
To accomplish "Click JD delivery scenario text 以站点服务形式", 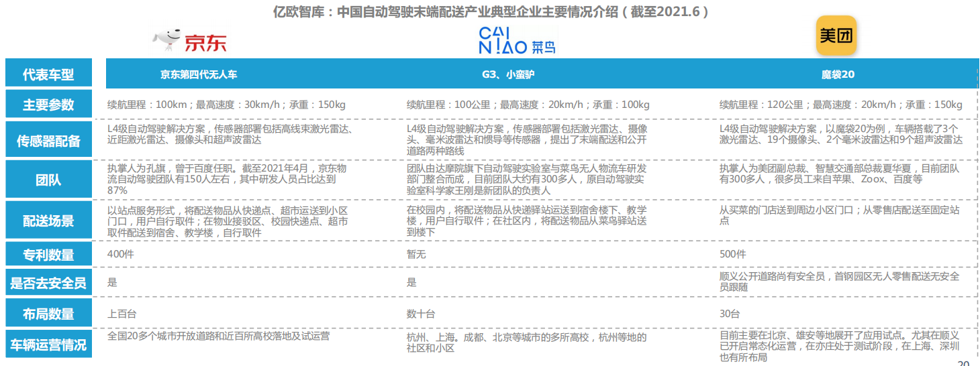I will pos(228,221).
